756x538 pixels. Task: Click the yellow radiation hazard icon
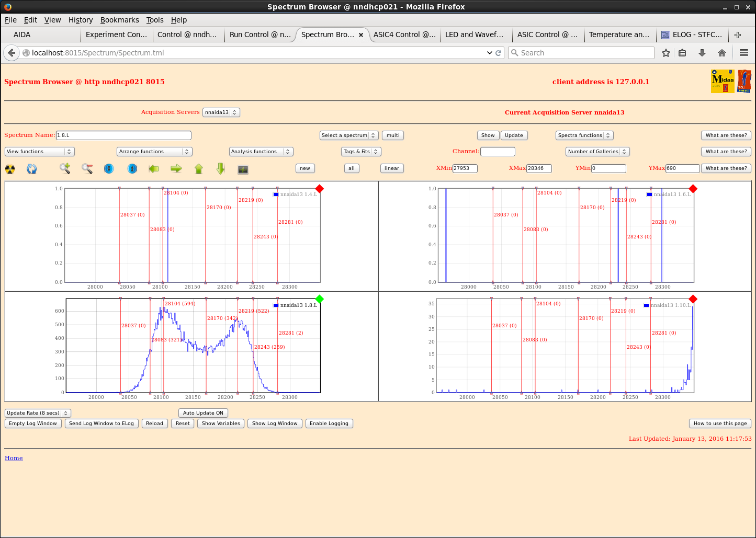(10, 169)
